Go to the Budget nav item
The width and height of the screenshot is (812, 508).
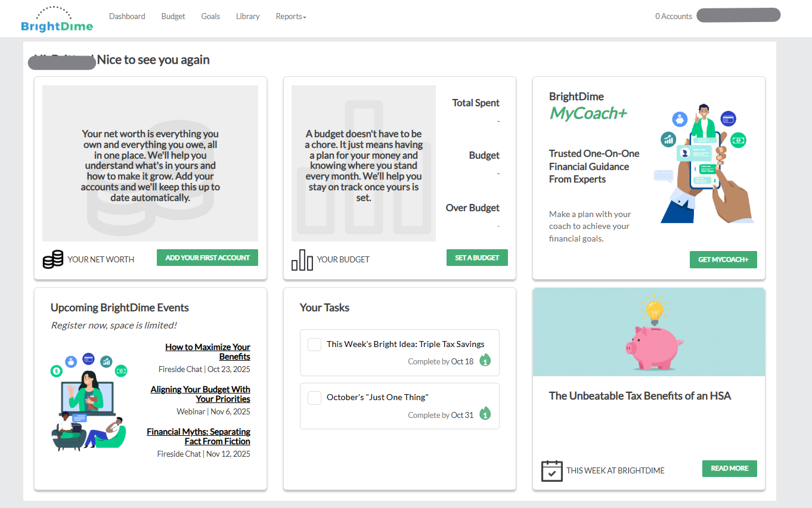(x=173, y=17)
